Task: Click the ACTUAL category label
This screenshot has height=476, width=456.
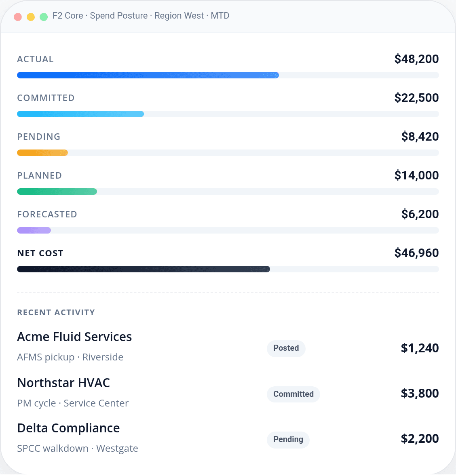Action: (x=35, y=59)
